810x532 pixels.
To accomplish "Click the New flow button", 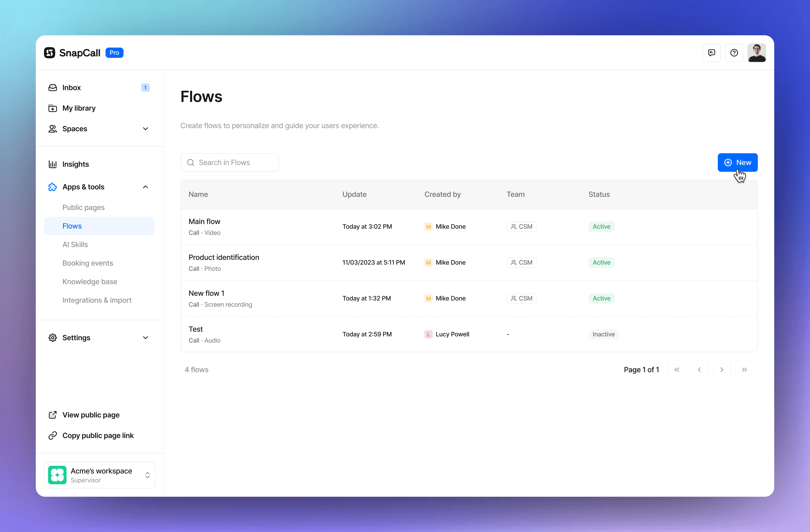I will click(x=737, y=163).
